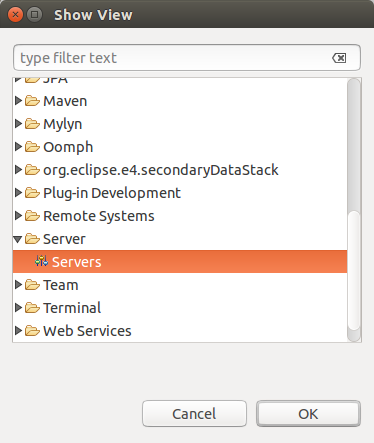Expand the Terminal category

(x=18, y=308)
